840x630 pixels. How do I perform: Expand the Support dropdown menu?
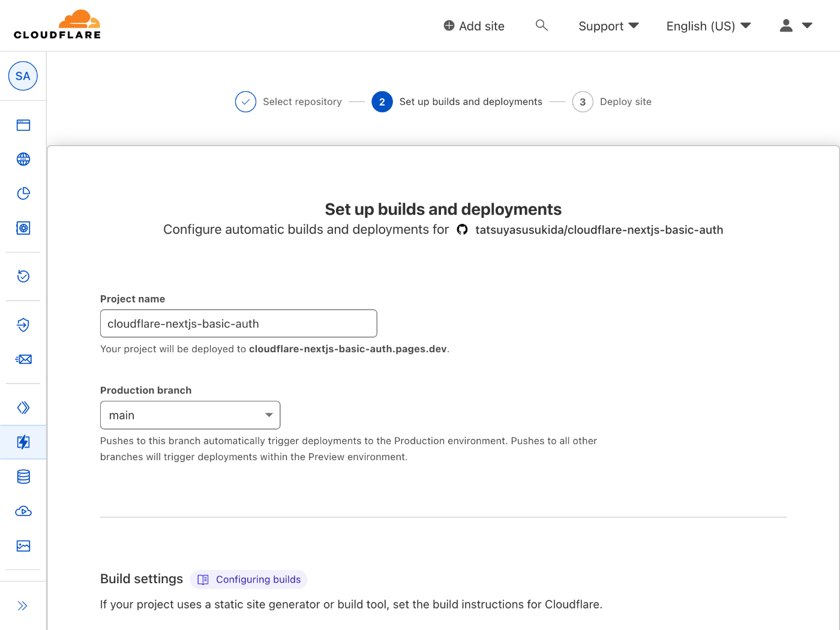608,26
